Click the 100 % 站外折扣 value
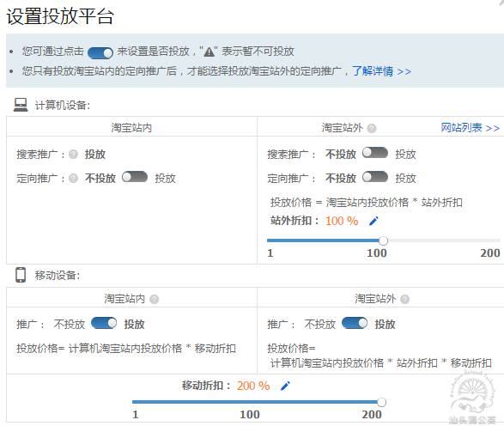This screenshot has width=504, height=432. (342, 221)
